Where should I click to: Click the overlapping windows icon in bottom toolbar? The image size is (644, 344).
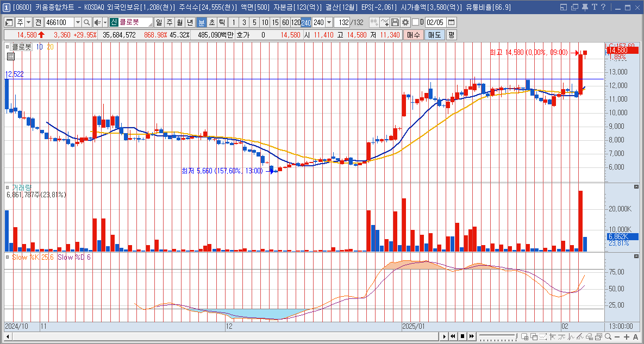coord(534,336)
